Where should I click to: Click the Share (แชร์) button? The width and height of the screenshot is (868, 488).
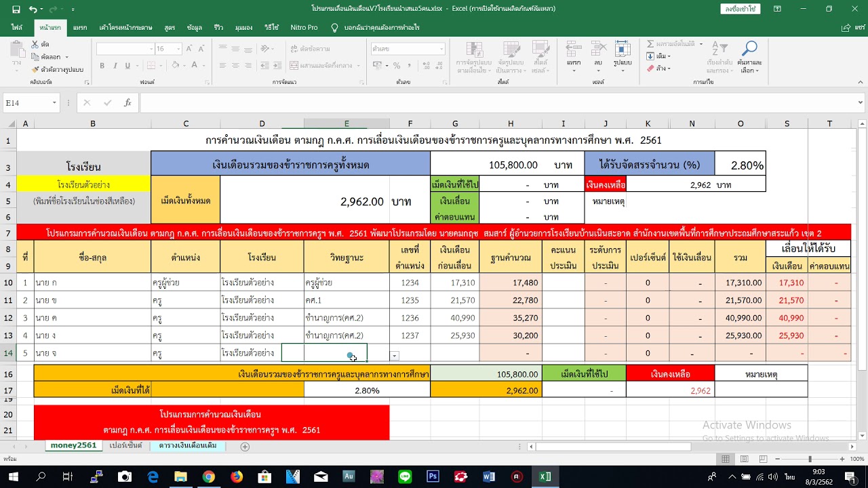(854, 28)
